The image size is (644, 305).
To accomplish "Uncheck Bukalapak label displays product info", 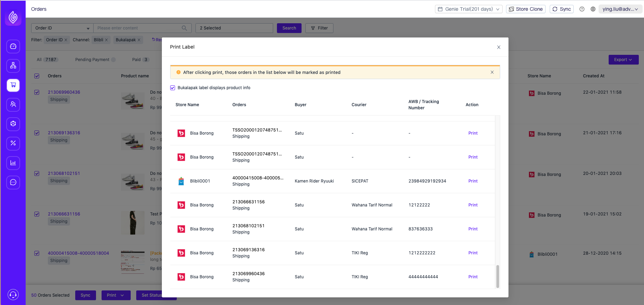I will pos(173,88).
